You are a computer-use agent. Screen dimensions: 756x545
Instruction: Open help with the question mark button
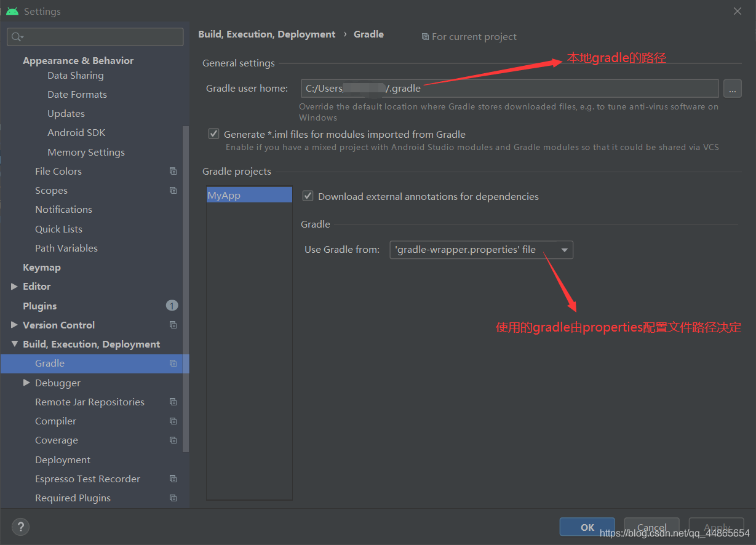click(20, 527)
